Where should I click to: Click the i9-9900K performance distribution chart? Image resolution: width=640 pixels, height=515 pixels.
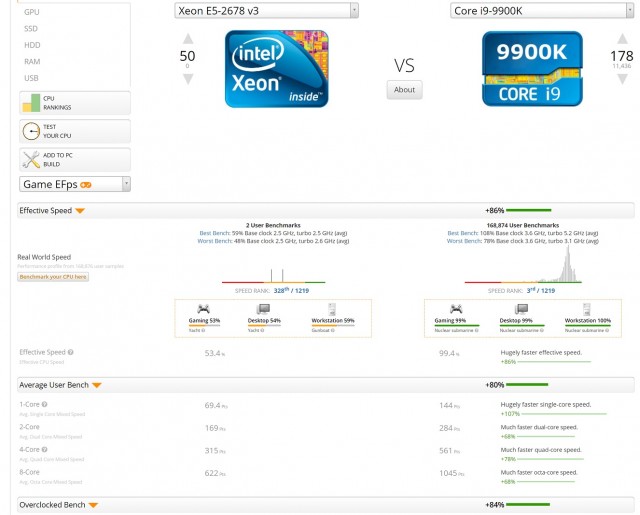(523, 264)
